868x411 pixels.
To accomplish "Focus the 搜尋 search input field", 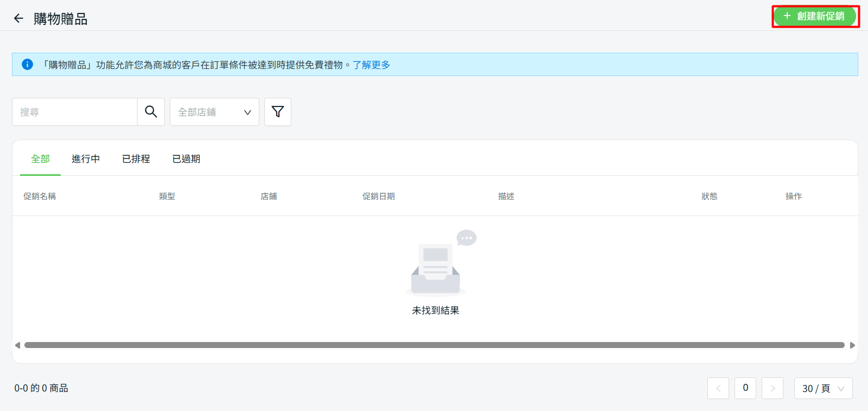I will [75, 112].
